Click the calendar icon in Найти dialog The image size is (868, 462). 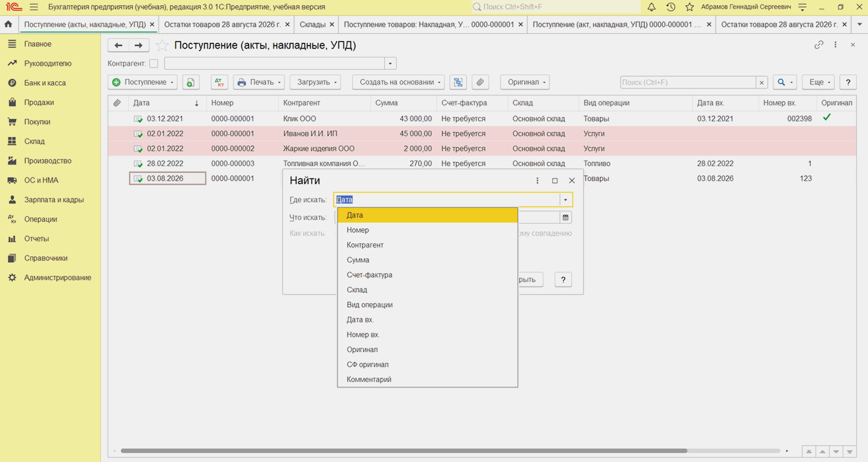(565, 217)
